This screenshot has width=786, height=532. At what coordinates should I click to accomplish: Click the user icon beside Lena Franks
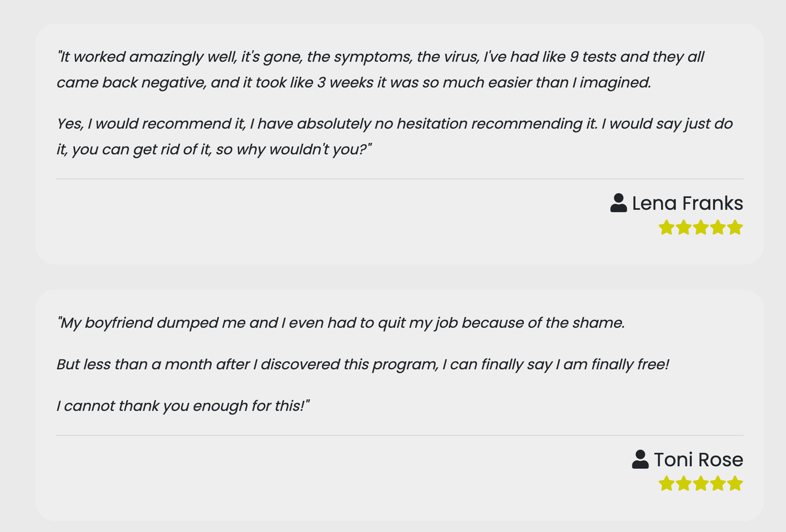618,203
